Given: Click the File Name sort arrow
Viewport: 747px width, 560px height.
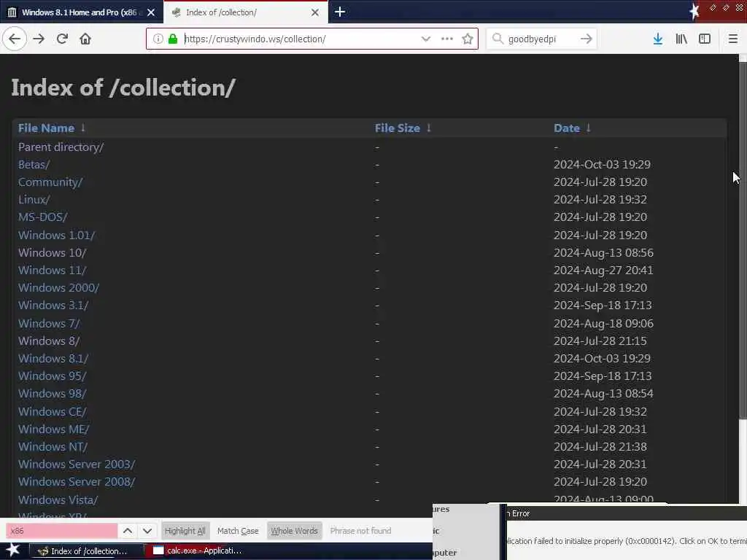Looking at the screenshot, I should coord(83,128).
